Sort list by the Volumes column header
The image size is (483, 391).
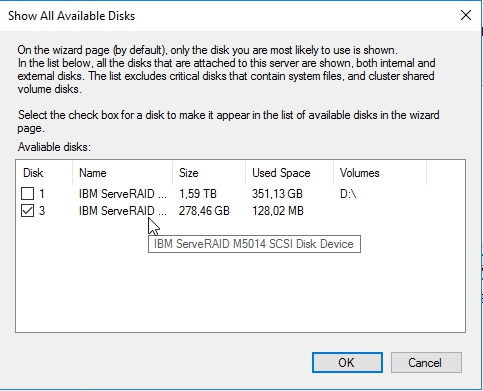tap(380, 173)
